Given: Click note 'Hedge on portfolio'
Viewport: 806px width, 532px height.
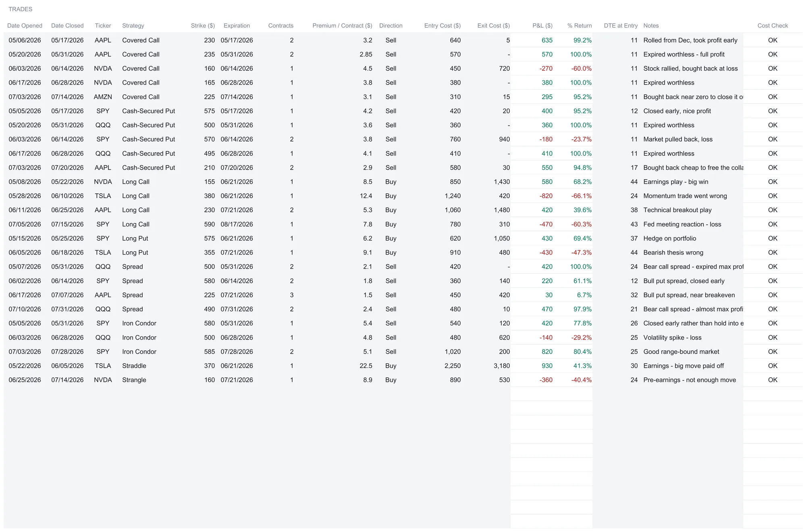Looking at the screenshot, I should coord(669,238).
